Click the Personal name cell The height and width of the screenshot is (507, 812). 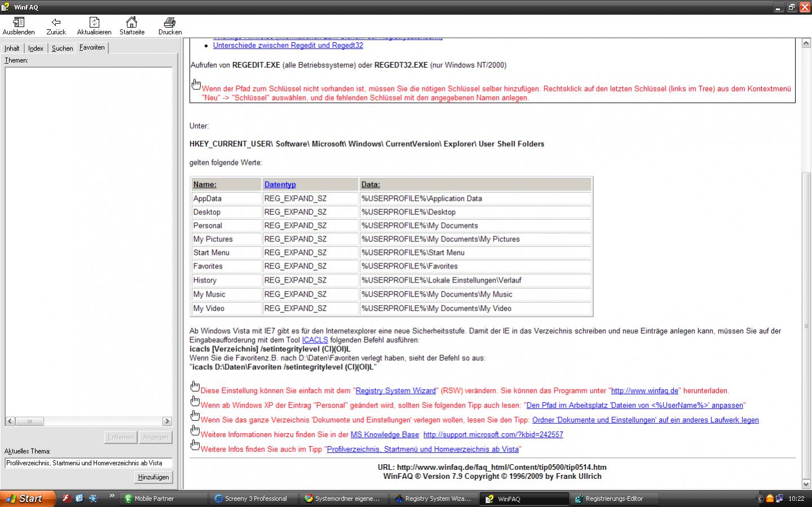226,226
